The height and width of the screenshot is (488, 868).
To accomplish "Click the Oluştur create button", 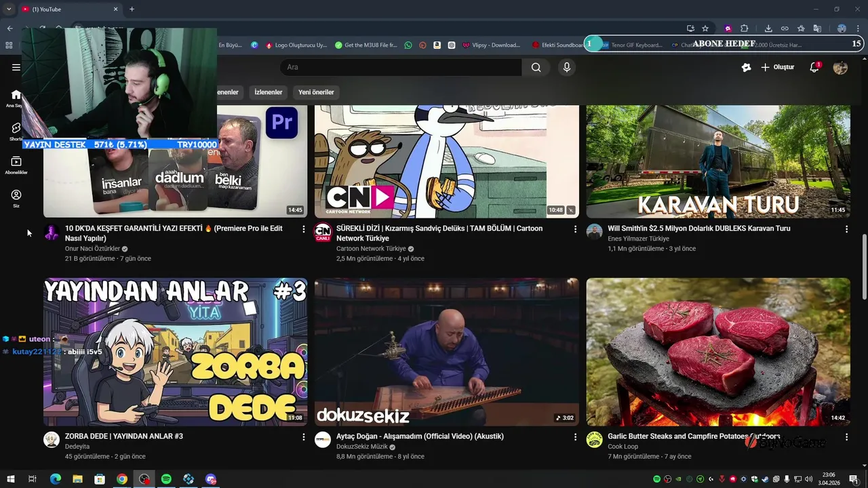I will (777, 67).
